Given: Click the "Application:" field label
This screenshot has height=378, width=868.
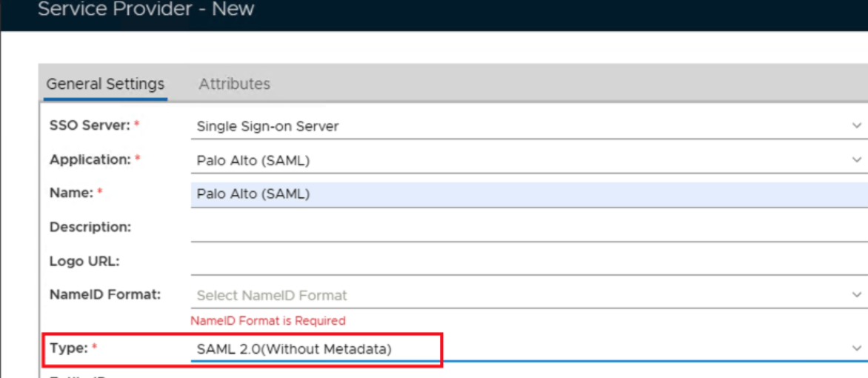Looking at the screenshot, I should pos(90,159).
